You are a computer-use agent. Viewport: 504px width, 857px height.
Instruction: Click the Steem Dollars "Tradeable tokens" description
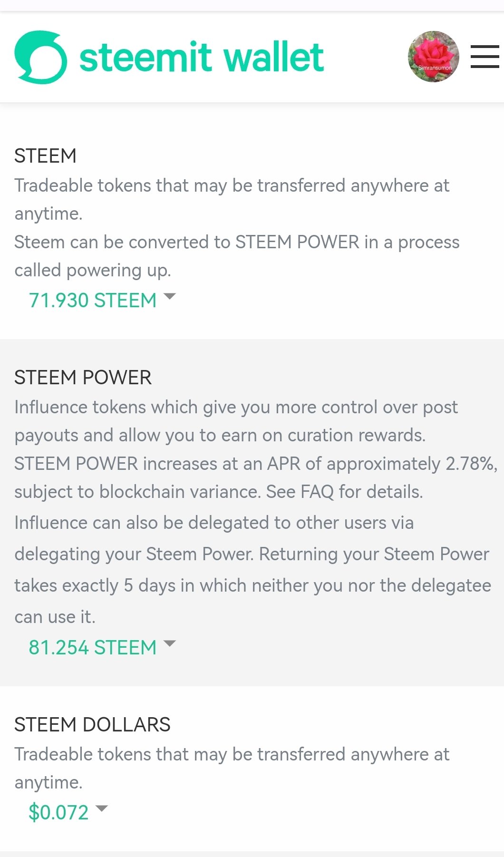click(232, 754)
